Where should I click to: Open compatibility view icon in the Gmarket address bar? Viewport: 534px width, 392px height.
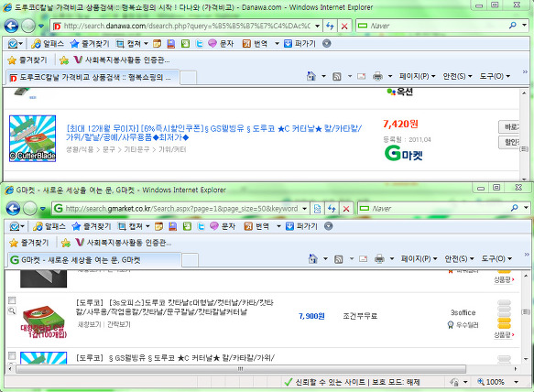pos(317,209)
